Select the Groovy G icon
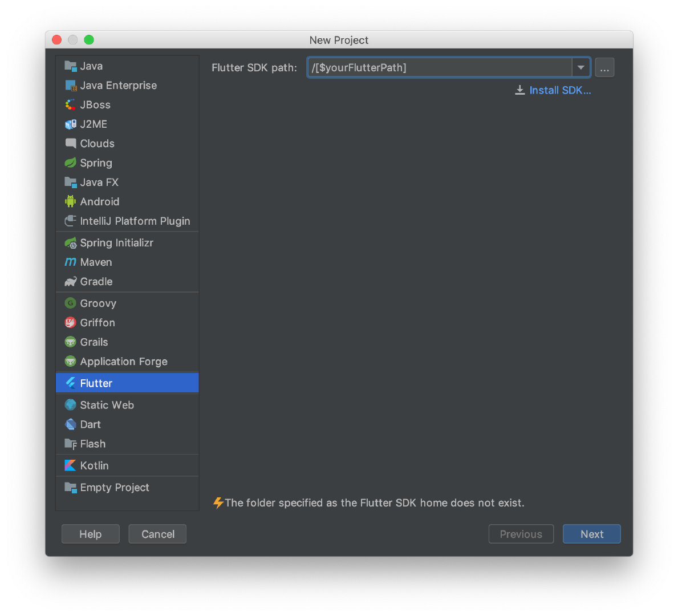 point(71,303)
